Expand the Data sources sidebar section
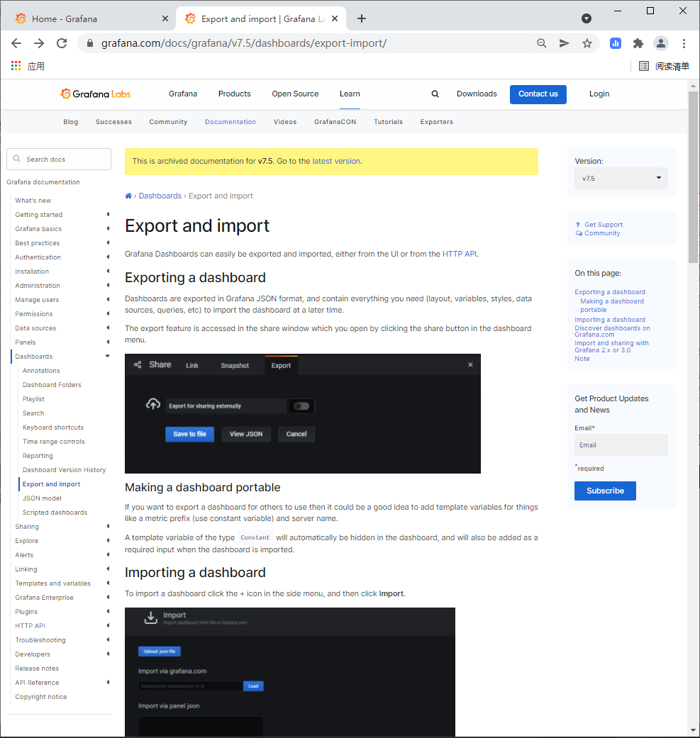700x738 pixels. coord(108,328)
